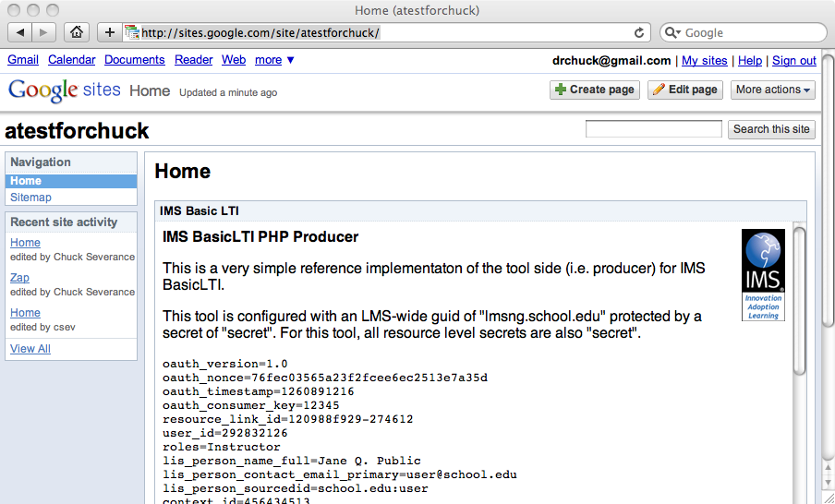Image resolution: width=835 pixels, height=504 pixels.
Task: Click the Create page button
Action: (x=594, y=90)
